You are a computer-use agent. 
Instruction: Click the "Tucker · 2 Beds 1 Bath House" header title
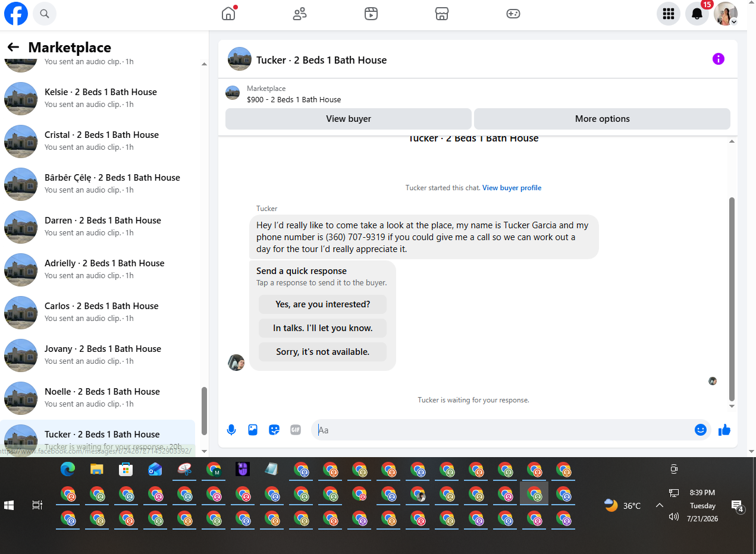[x=321, y=60]
